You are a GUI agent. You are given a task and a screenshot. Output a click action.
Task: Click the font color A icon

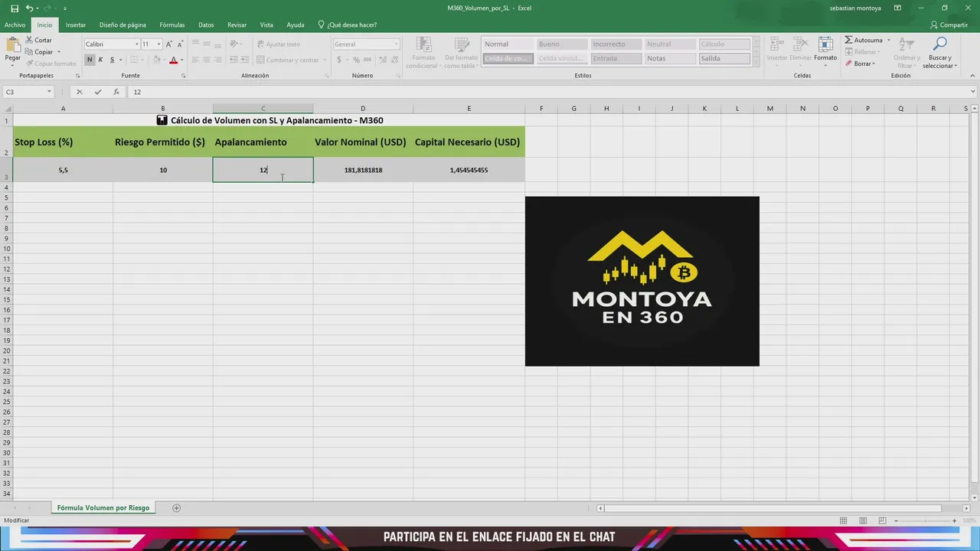(x=173, y=60)
